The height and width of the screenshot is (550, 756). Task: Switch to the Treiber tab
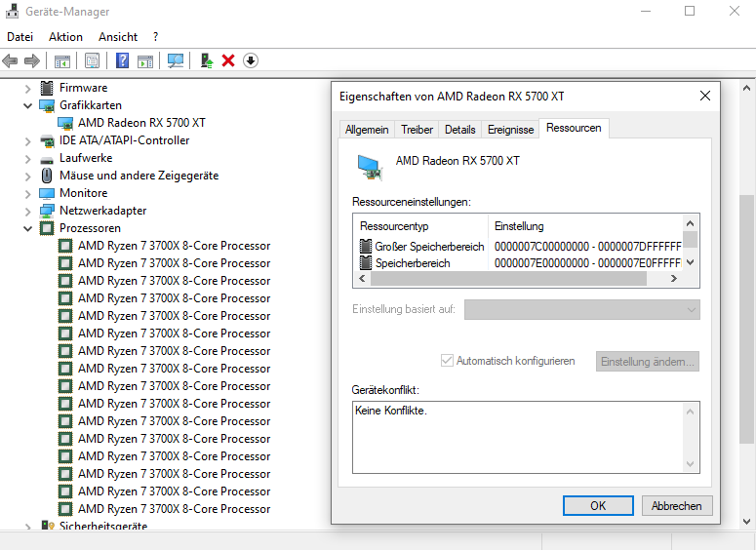click(417, 130)
